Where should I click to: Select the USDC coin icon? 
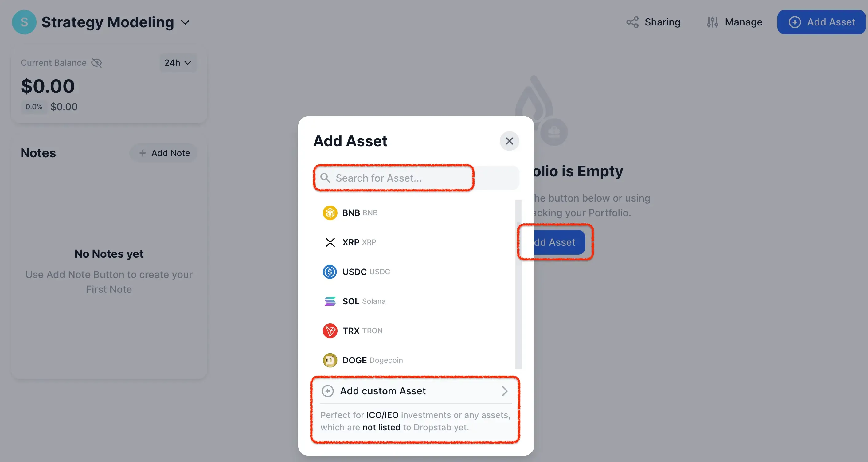coord(330,272)
